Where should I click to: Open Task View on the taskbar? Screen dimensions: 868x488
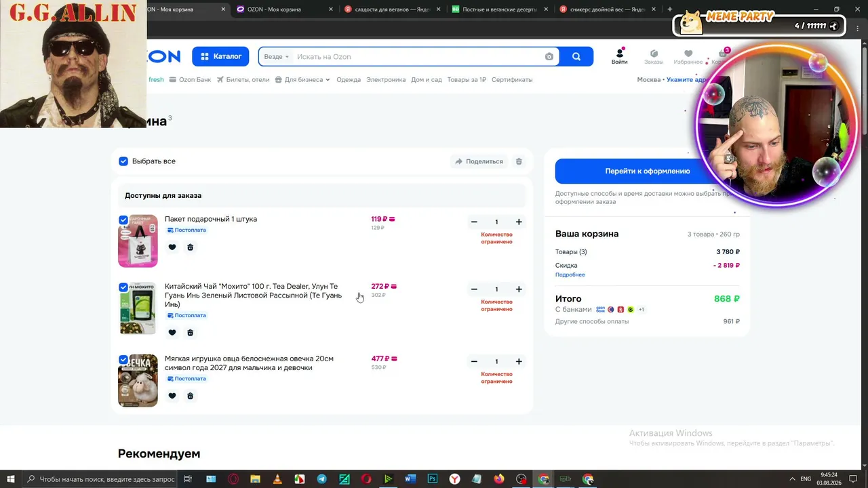pyautogui.click(x=189, y=479)
